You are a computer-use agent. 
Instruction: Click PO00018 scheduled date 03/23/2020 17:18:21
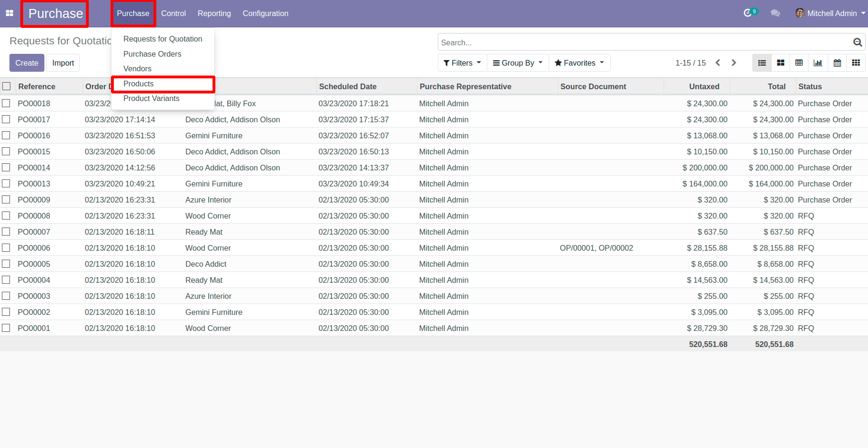pyautogui.click(x=354, y=103)
